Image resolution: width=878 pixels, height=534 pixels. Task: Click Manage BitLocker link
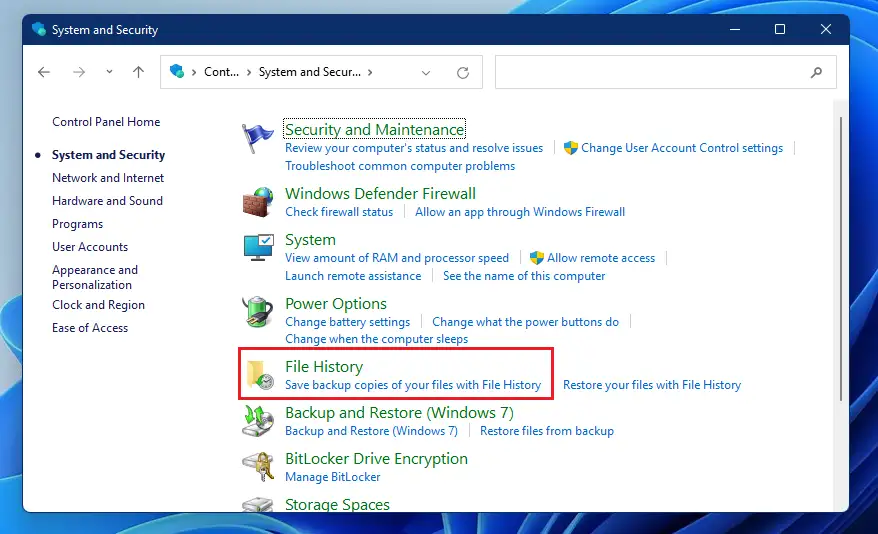(x=332, y=476)
